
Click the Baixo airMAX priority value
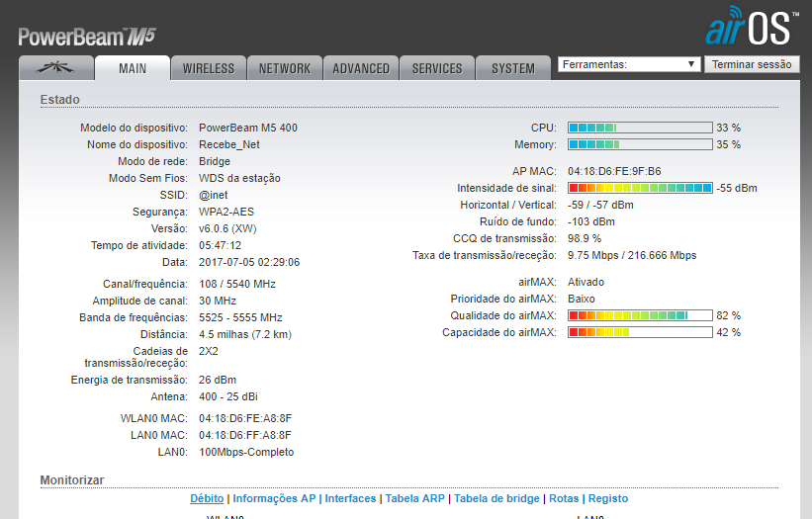coord(581,299)
